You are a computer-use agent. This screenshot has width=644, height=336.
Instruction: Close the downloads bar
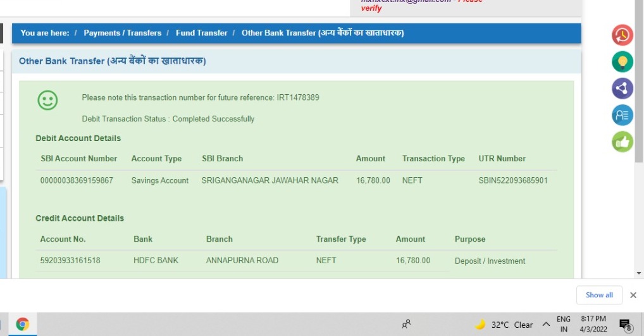tap(633, 295)
